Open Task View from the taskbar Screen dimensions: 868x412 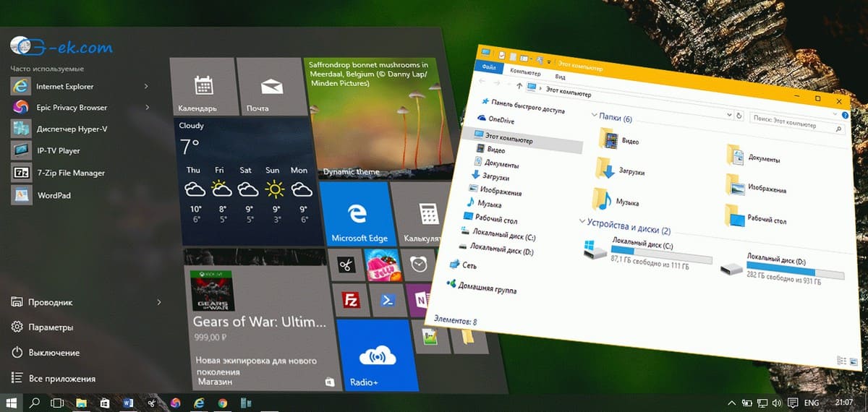click(x=57, y=403)
